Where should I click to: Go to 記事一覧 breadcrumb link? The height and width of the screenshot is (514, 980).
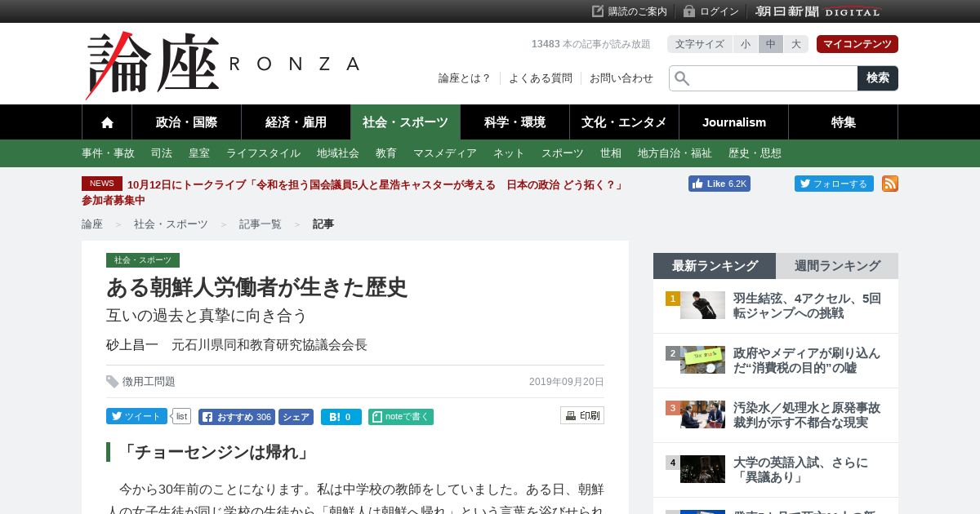[261, 224]
